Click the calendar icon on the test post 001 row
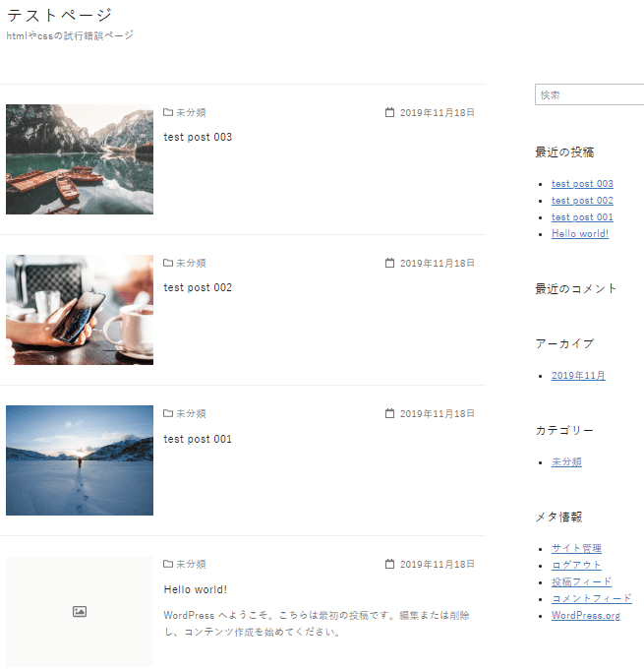This screenshot has width=644, height=670. [389, 413]
